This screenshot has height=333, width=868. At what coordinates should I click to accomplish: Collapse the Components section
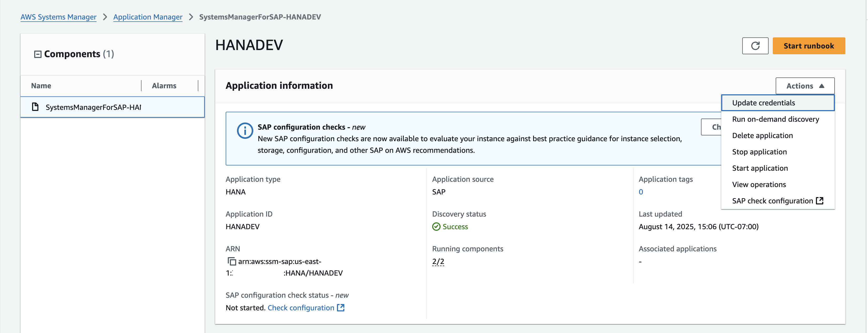tap(38, 54)
